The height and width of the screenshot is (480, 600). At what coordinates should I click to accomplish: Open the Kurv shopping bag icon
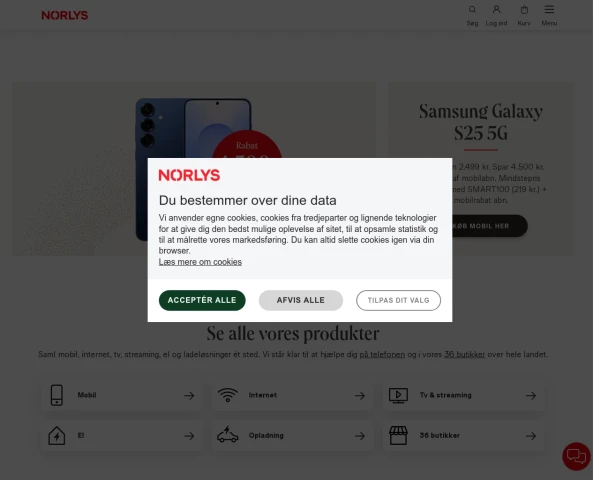tap(524, 10)
